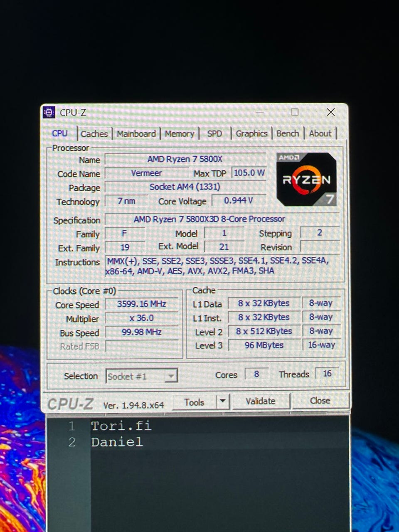Click the Instructions list text

[222, 266]
